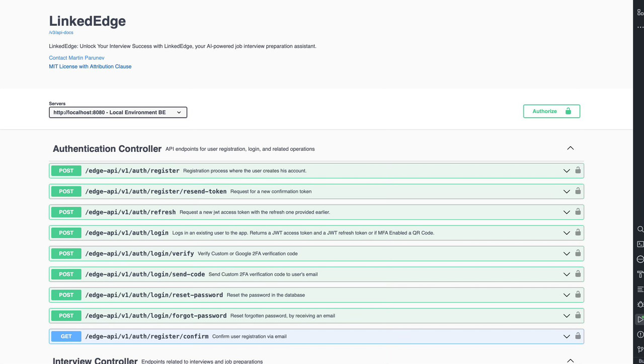
Task: Click the Authorize button
Action: 551,111
